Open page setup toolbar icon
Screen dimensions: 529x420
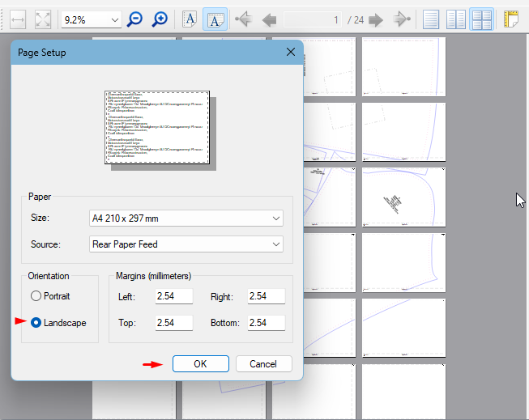click(x=511, y=19)
